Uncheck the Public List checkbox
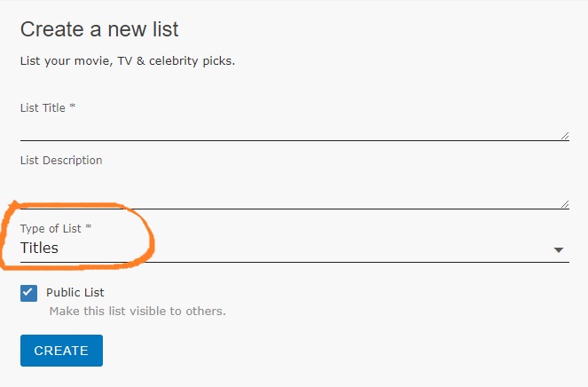Viewport: 588px width, 387px height. coord(29,293)
